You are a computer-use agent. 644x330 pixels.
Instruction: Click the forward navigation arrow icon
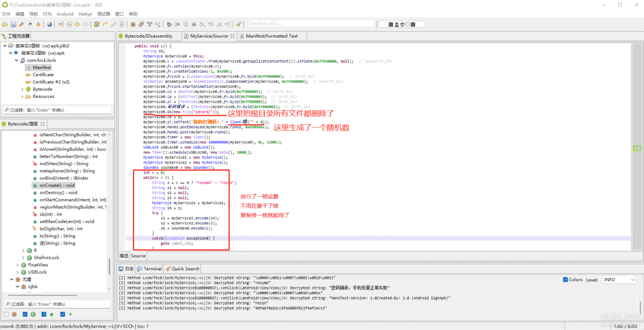pyautogui.click(x=85, y=24)
